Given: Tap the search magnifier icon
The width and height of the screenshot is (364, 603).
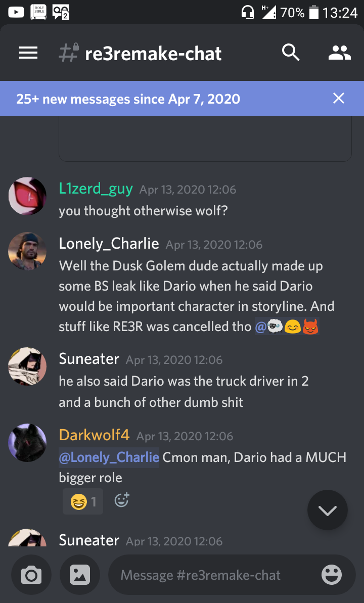Looking at the screenshot, I should pyautogui.click(x=291, y=52).
